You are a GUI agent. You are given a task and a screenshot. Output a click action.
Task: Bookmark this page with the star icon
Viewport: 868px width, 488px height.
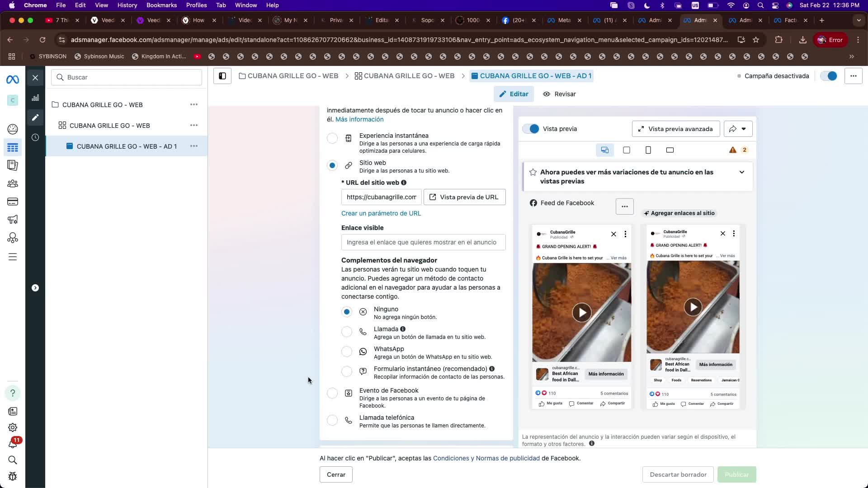point(756,40)
